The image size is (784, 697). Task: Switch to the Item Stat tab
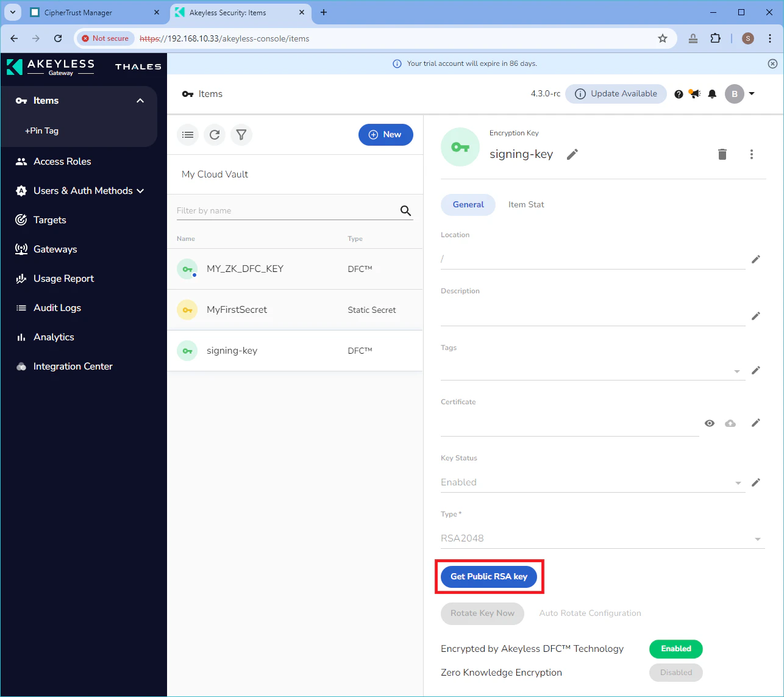(x=526, y=205)
